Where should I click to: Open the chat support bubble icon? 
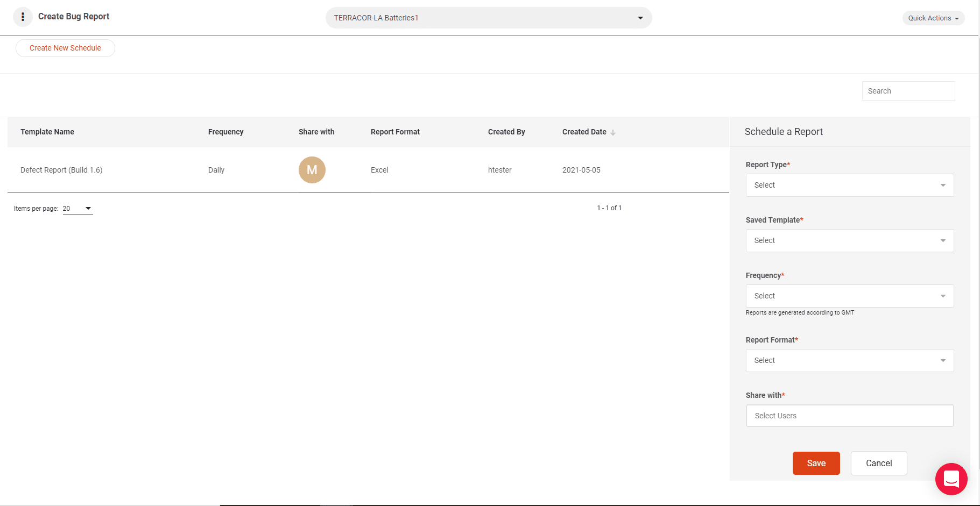(951, 479)
